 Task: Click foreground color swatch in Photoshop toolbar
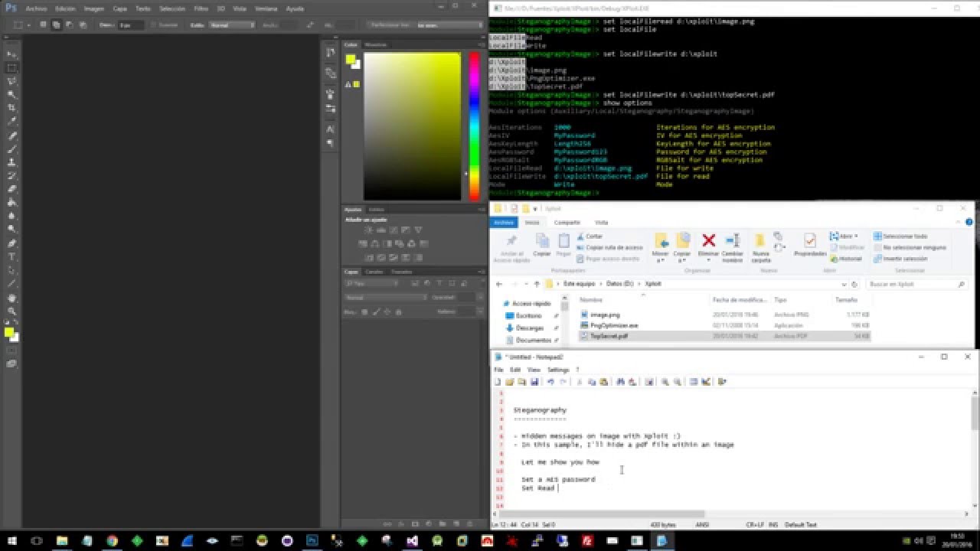(8, 332)
